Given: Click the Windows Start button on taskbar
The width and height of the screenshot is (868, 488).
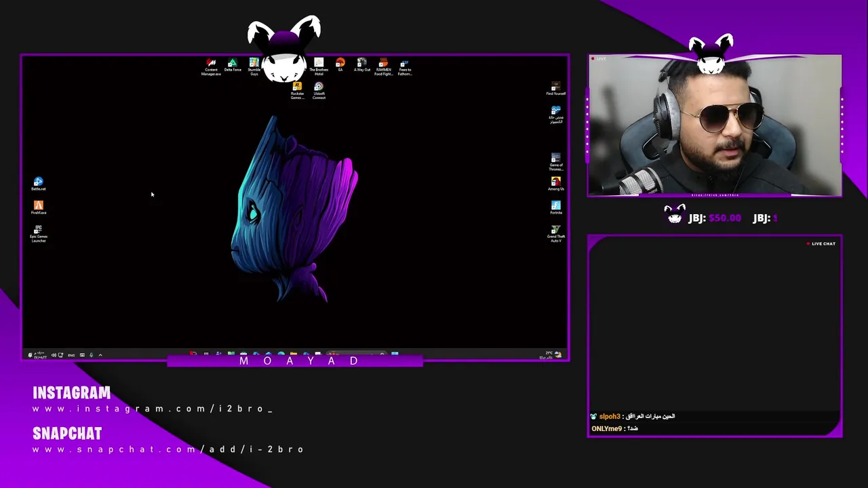Looking at the screenshot, I should (x=395, y=354).
